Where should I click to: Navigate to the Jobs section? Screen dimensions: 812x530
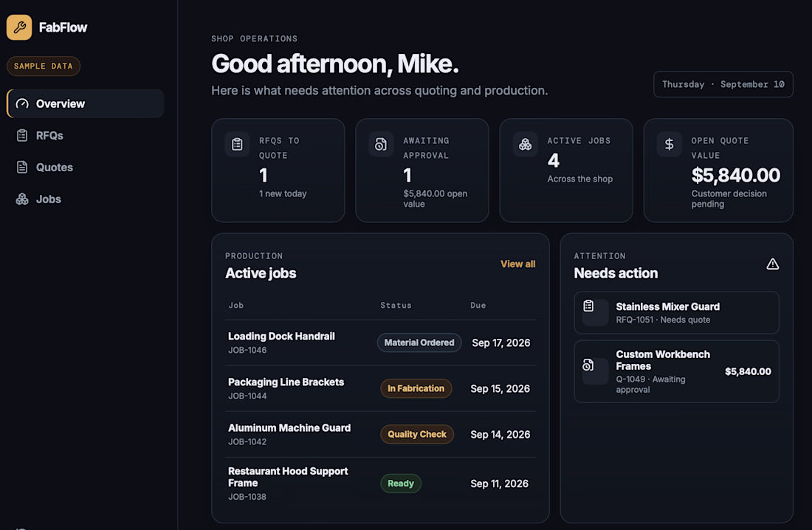coord(86,199)
